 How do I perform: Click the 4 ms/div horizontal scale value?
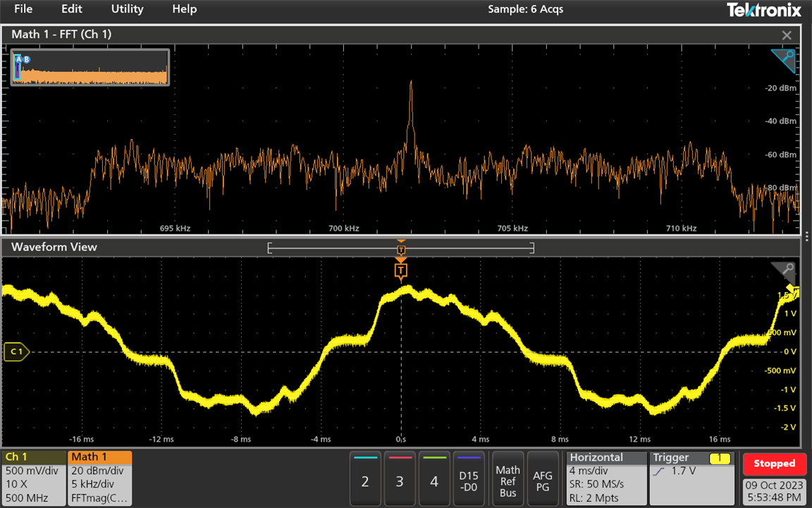pyautogui.click(x=589, y=471)
